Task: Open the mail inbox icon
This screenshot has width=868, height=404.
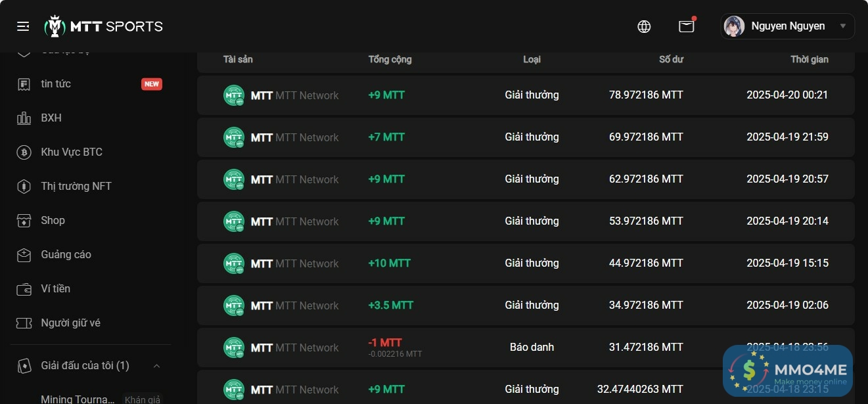Action: point(686,26)
